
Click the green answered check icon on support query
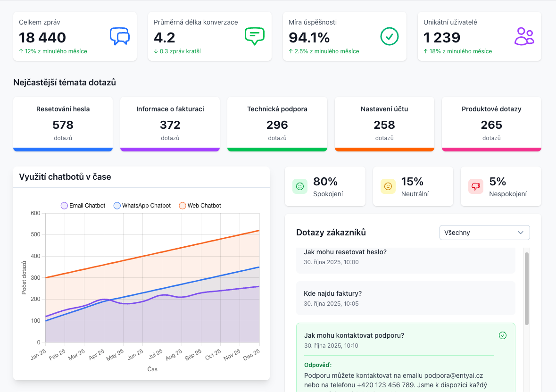pyautogui.click(x=502, y=335)
